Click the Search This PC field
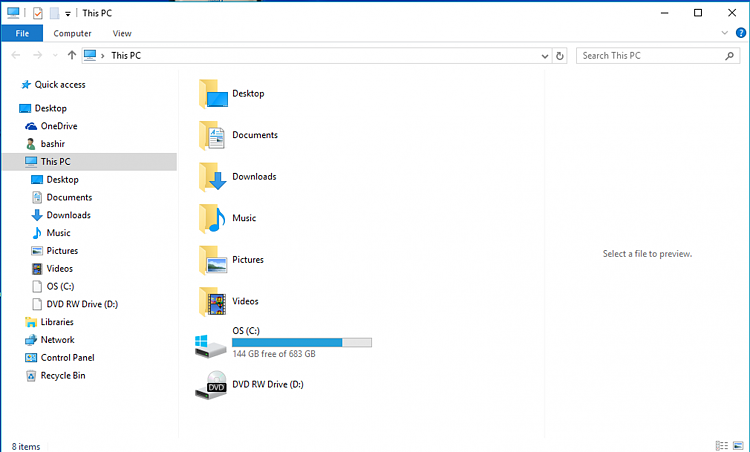 coord(658,56)
